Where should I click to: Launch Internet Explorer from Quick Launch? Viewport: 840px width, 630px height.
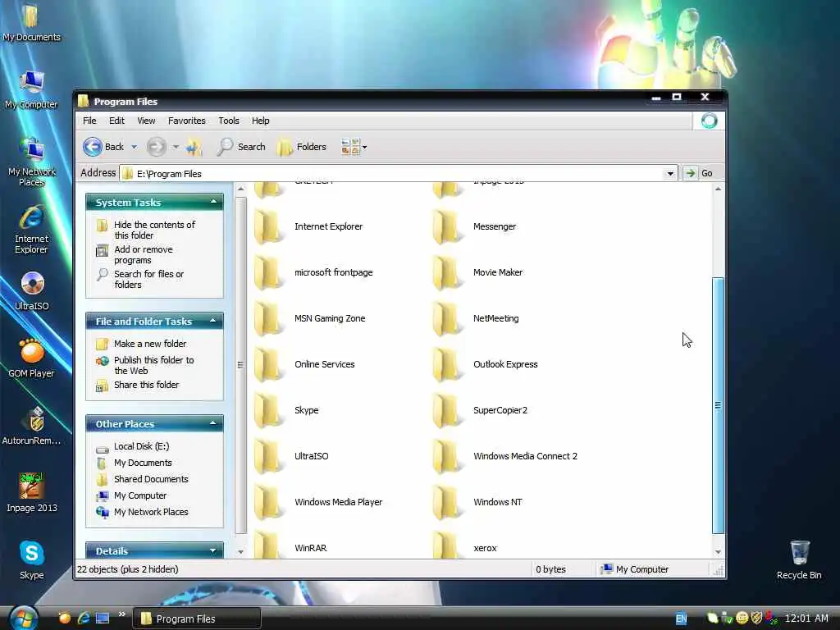[84, 619]
